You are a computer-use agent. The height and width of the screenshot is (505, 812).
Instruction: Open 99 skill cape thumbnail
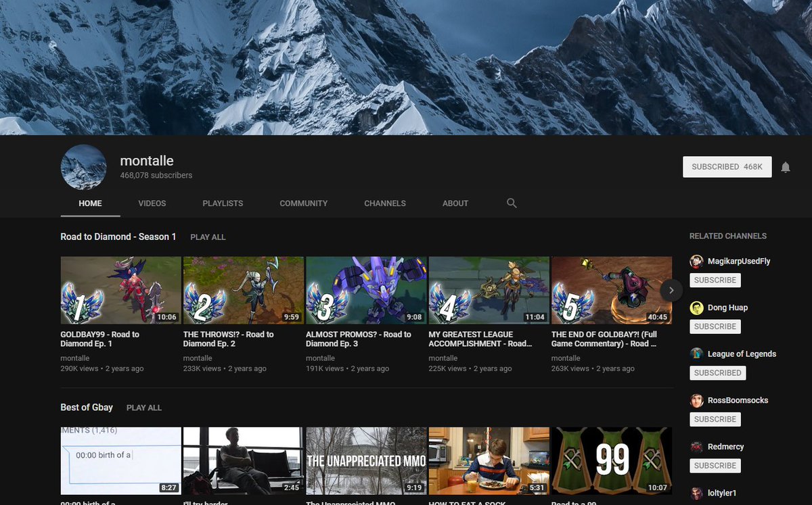click(x=612, y=460)
